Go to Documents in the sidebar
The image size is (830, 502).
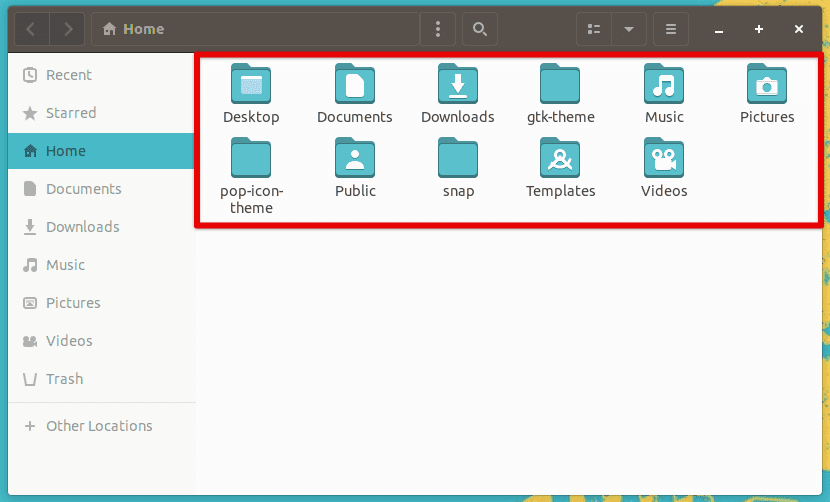102,189
